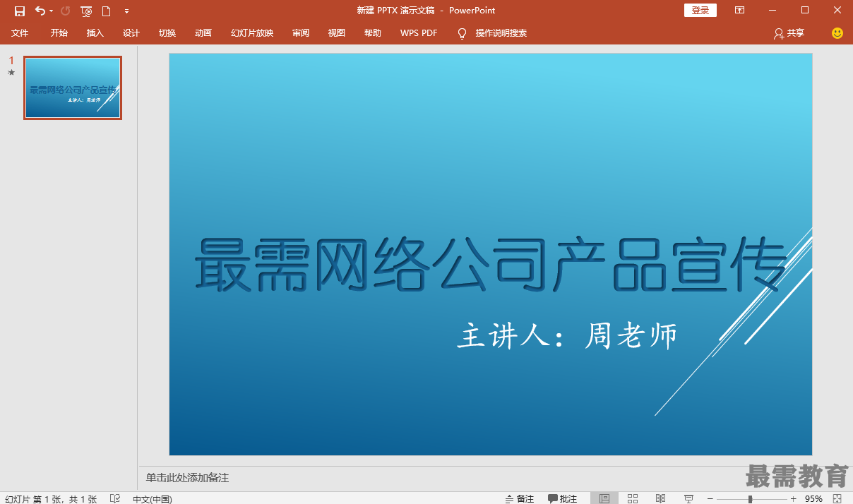Switch to the 插入 ribbon tab
The width and height of the screenshot is (853, 504).
point(95,33)
